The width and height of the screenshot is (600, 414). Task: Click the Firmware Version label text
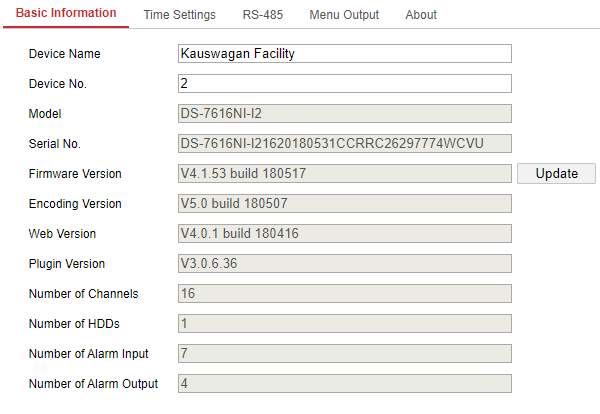pyautogui.click(x=75, y=174)
